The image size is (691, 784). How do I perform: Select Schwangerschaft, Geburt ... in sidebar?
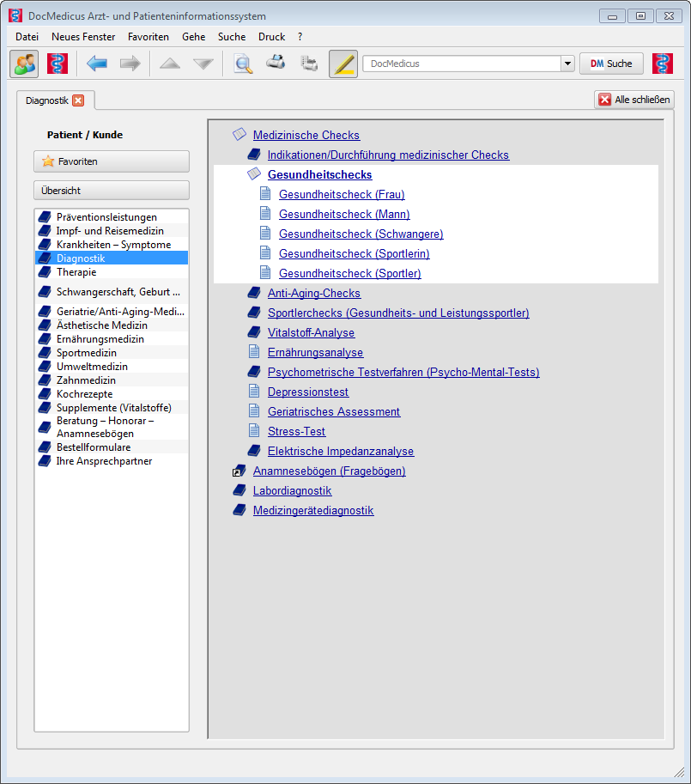(112, 291)
